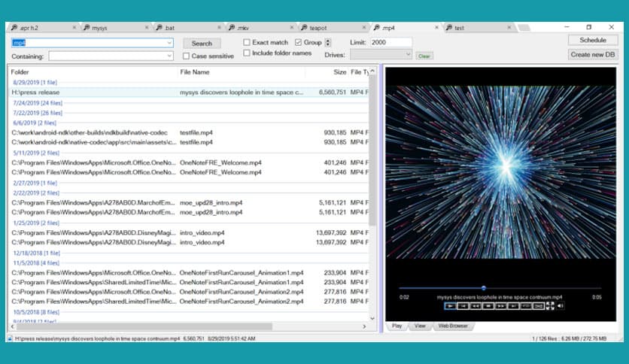629x364 pixels.
Task: Click the rewind button in player controls
Action: 476,306
